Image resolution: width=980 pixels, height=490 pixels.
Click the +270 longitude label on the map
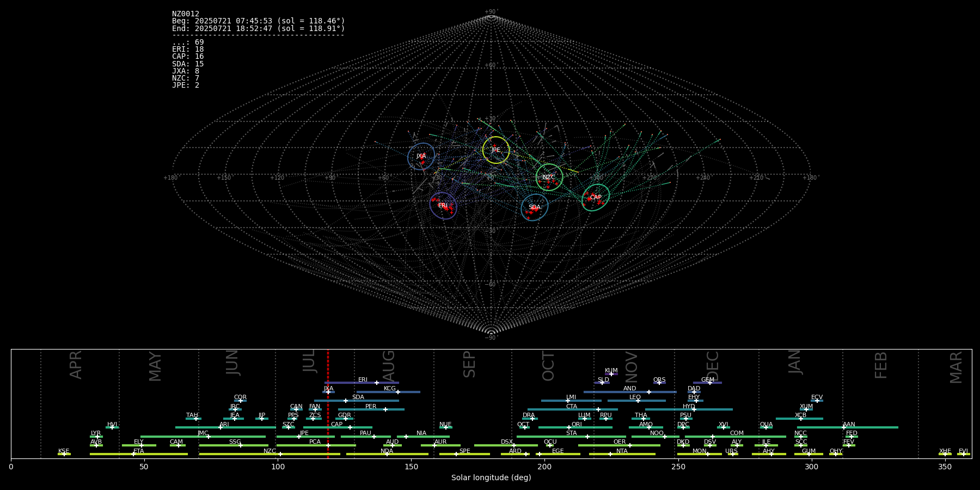(x=650, y=178)
